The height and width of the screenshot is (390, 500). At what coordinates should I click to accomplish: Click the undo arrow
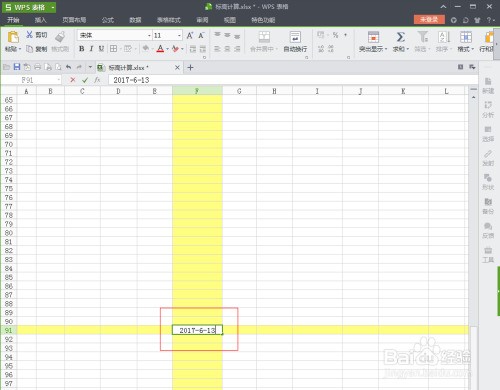click(68, 67)
